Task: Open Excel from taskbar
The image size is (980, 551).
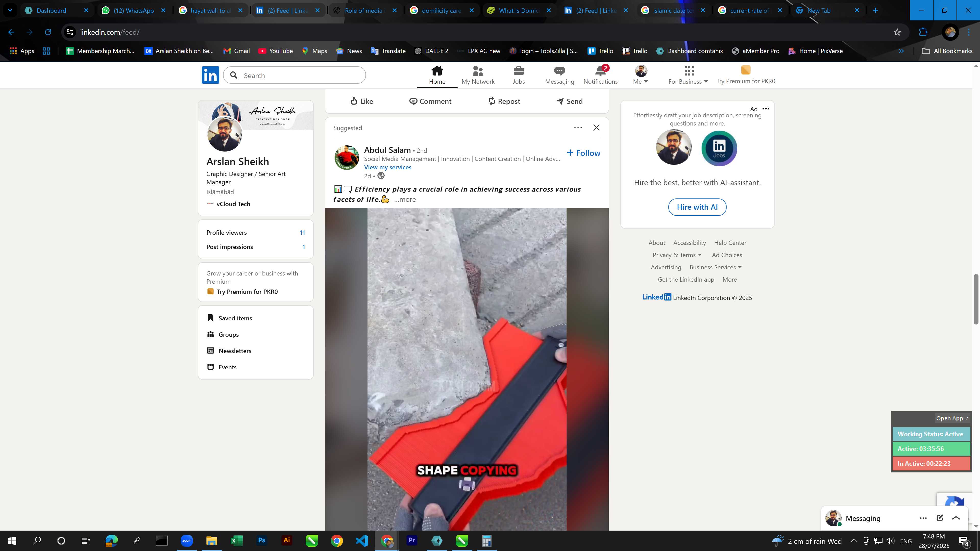Action: tap(236, 540)
